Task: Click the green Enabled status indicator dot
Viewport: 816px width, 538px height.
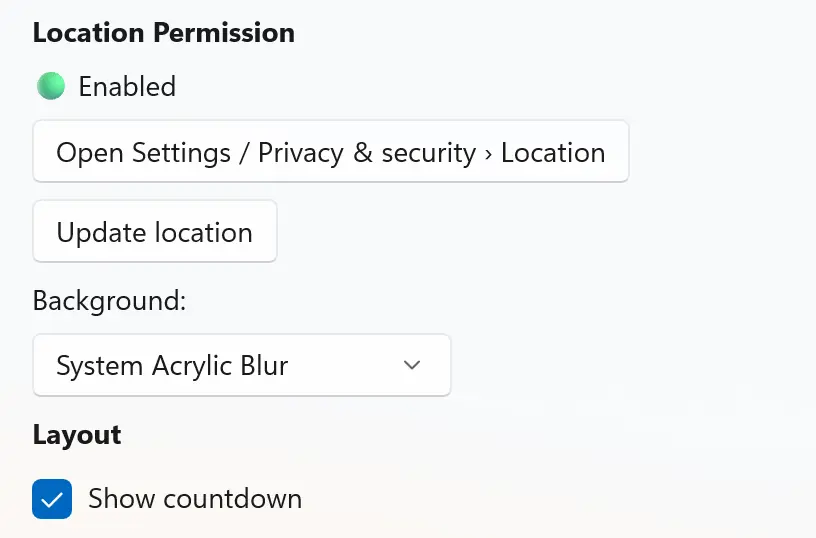Action: pyautogui.click(x=51, y=87)
